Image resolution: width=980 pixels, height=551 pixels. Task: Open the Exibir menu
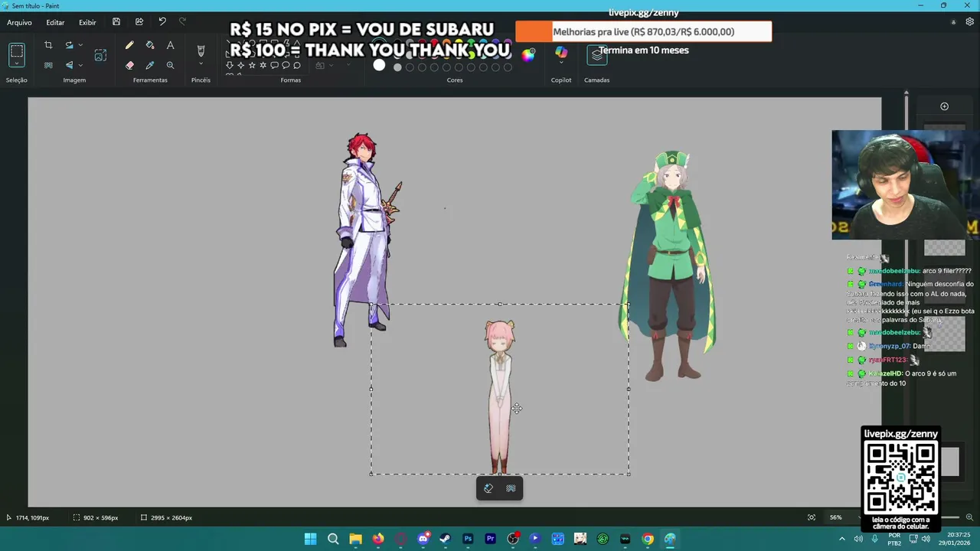[x=87, y=22]
